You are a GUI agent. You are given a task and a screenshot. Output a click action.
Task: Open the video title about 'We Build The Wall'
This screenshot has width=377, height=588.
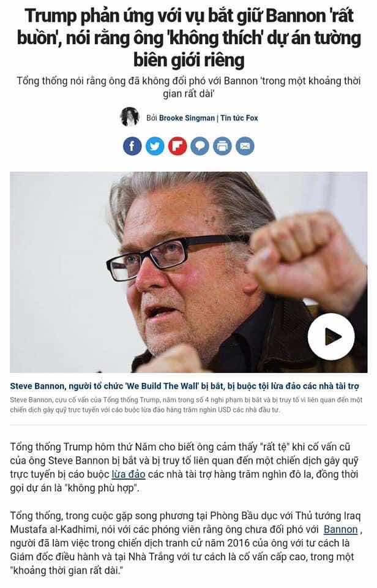(x=184, y=386)
